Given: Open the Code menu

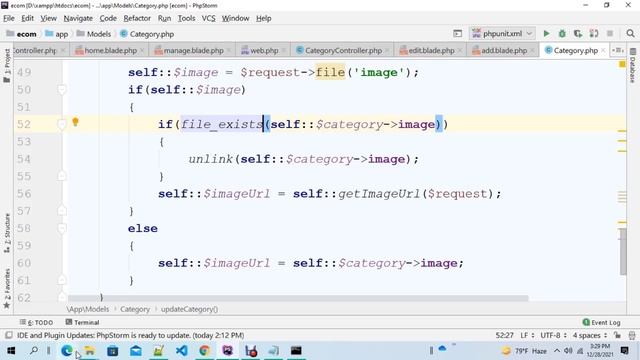Looking at the screenshot, I should pyautogui.click(x=108, y=18).
